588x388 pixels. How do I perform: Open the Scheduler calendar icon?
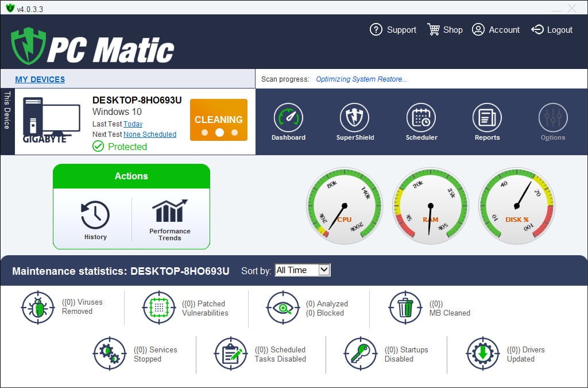pyautogui.click(x=421, y=117)
